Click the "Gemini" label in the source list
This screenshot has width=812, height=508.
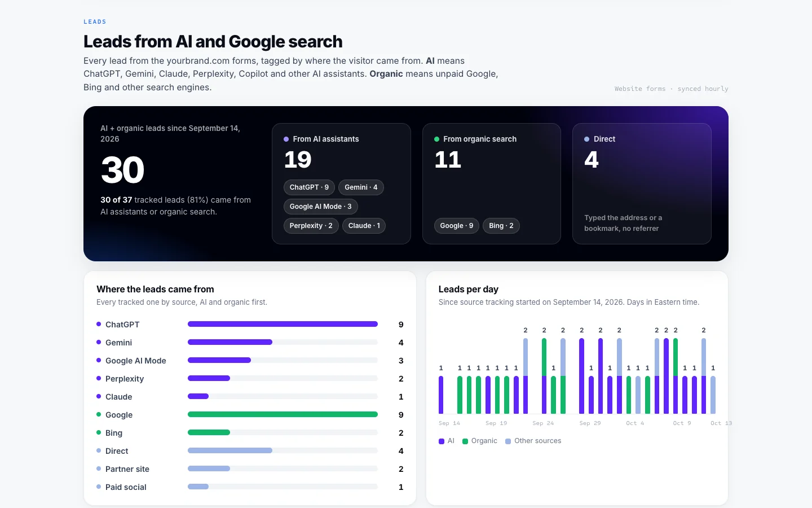118,343
